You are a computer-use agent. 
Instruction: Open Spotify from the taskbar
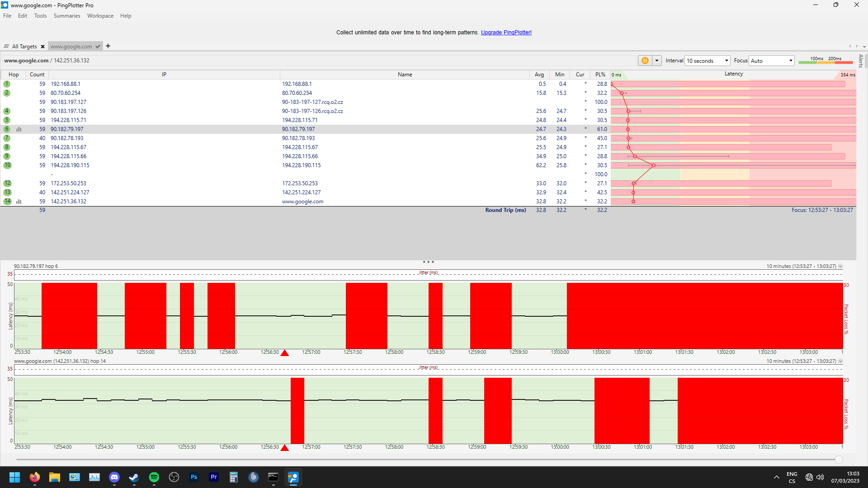(154, 477)
